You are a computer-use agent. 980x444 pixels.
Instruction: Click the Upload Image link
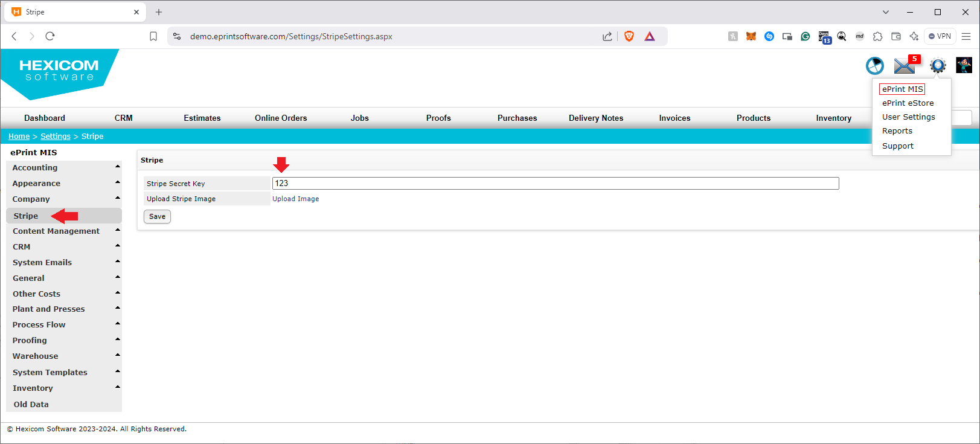click(296, 199)
